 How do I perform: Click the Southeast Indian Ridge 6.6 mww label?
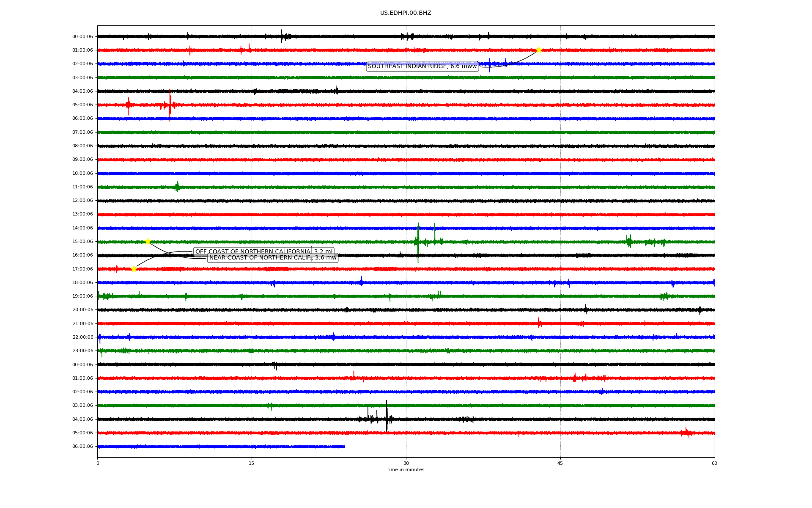pos(422,66)
